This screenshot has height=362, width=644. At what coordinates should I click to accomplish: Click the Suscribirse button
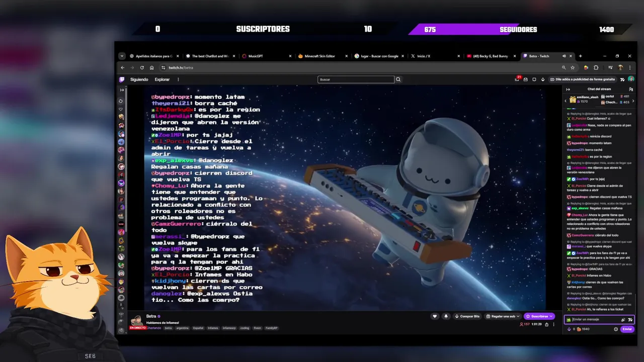click(x=539, y=316)
